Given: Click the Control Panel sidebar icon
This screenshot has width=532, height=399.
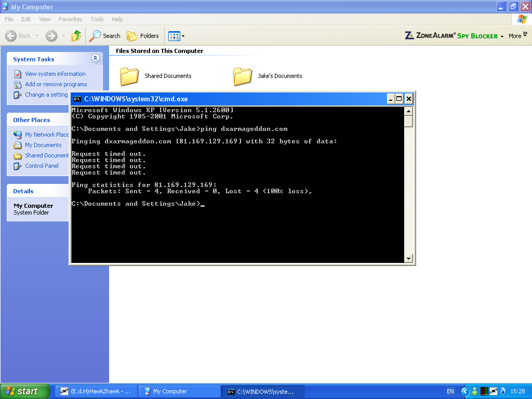Looking at the screenshot, I should coord(18,166).
